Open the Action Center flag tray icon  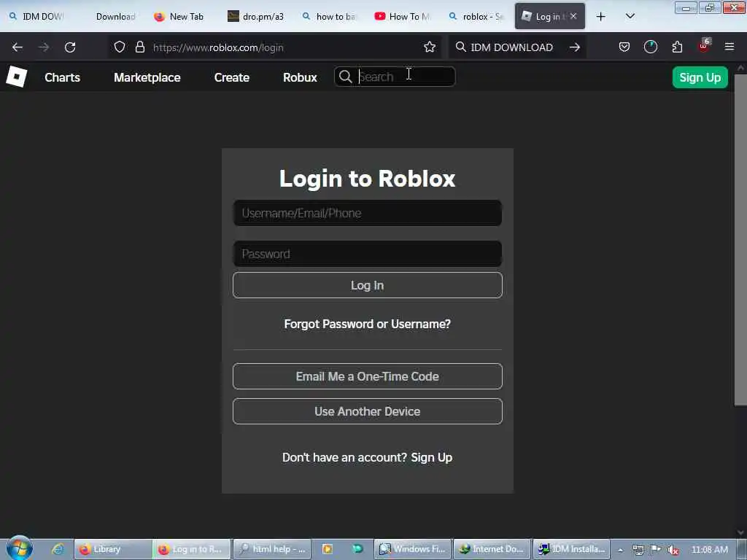point(656,550)
